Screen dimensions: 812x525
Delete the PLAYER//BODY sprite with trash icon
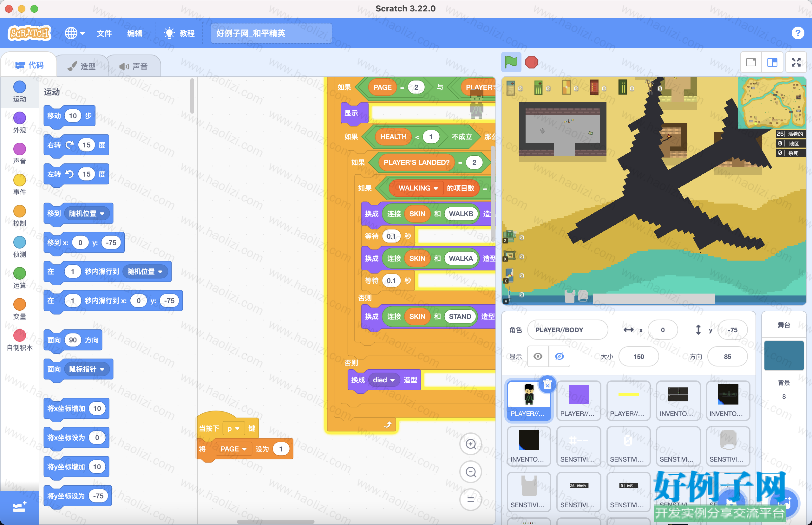click(x=547, y=385)
